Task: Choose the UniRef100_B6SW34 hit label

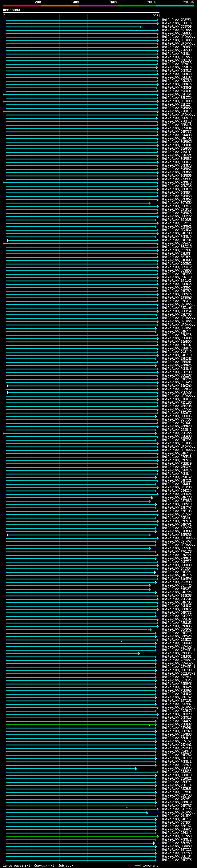Action: pos(176,128)
